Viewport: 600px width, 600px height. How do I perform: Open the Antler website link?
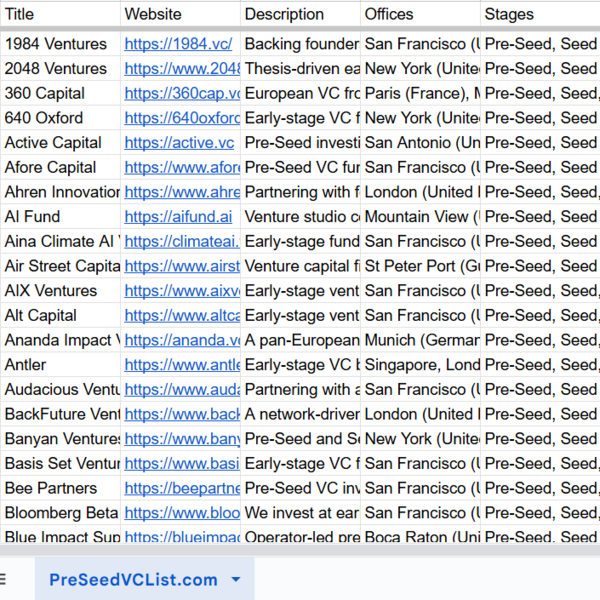(182, 365)
